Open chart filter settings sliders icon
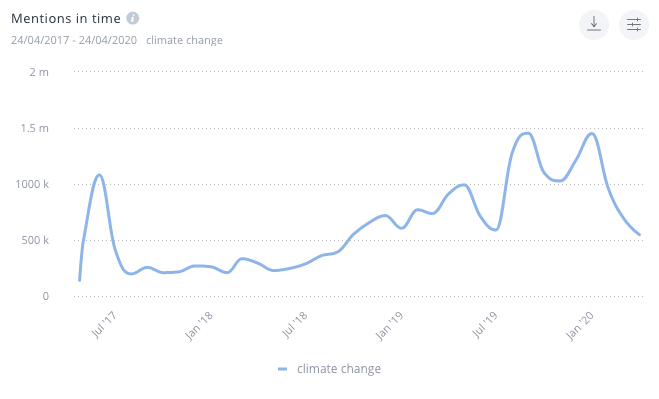The width and height of the screenshot is (659, 399). [634, 25]
